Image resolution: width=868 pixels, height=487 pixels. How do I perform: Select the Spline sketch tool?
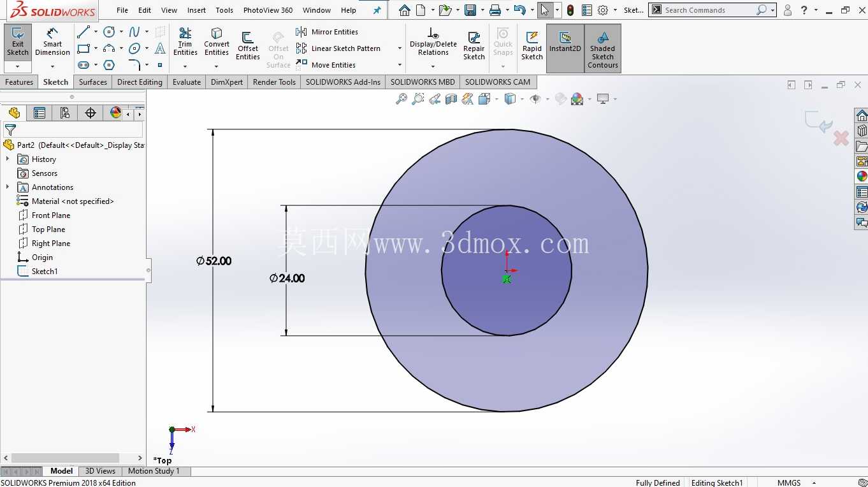(134, 32)
